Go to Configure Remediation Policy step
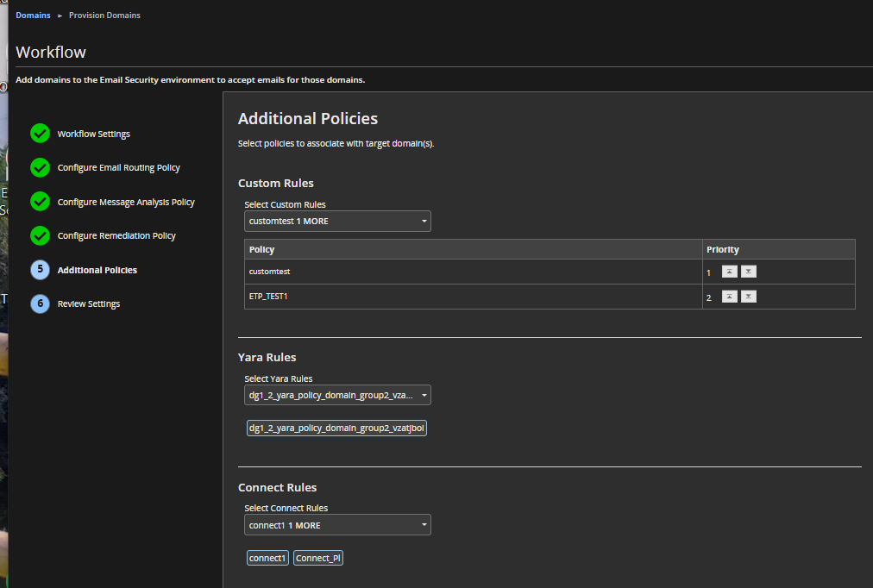The width and height of the screenshot is (873, 588). click(x=116, y=236)
